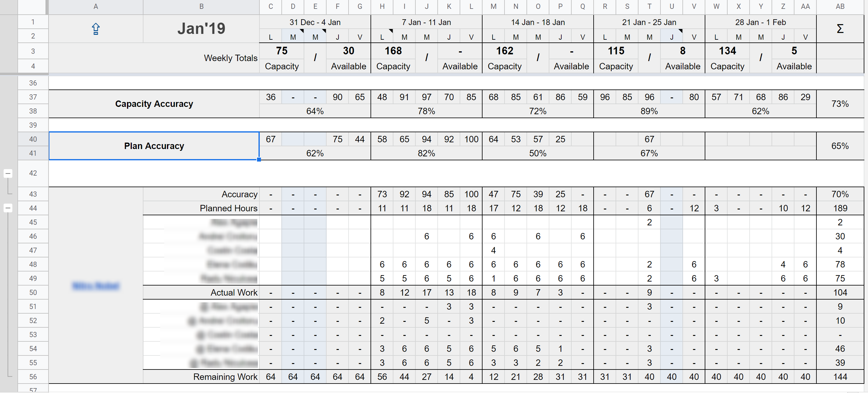Select the Plan Accuracy label cell
The width and height of the screenshot is (868, 393).
[154, 146]
